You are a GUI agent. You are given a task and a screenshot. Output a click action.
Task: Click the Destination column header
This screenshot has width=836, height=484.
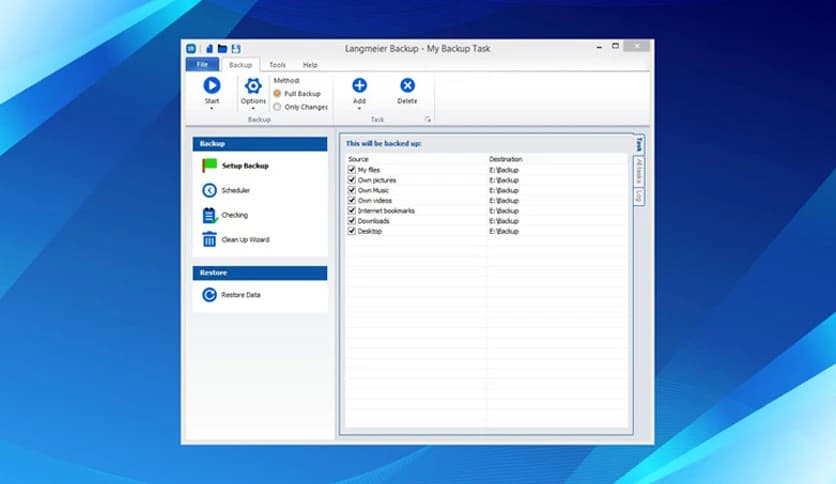506,159
